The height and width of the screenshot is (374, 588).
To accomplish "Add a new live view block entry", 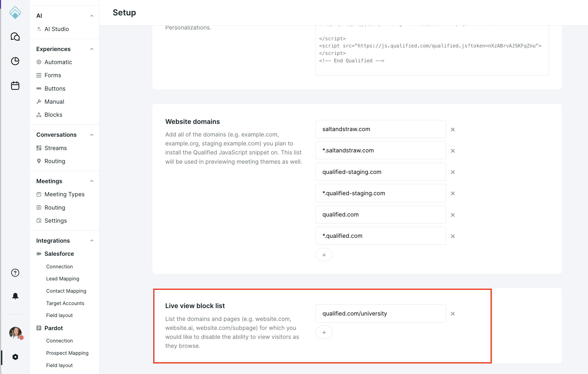I will click(x=324, y=332).
